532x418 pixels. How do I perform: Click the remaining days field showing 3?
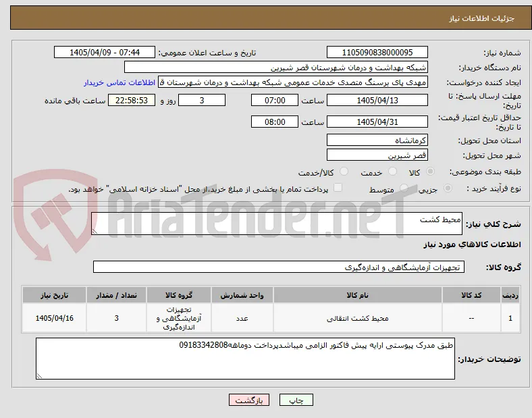(202, 100)
